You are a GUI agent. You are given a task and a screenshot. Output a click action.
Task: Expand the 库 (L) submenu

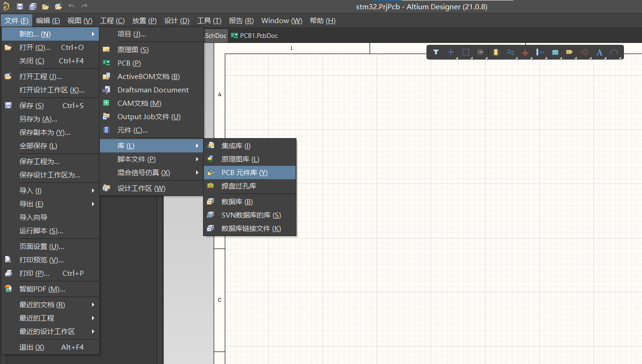[152, 146]
